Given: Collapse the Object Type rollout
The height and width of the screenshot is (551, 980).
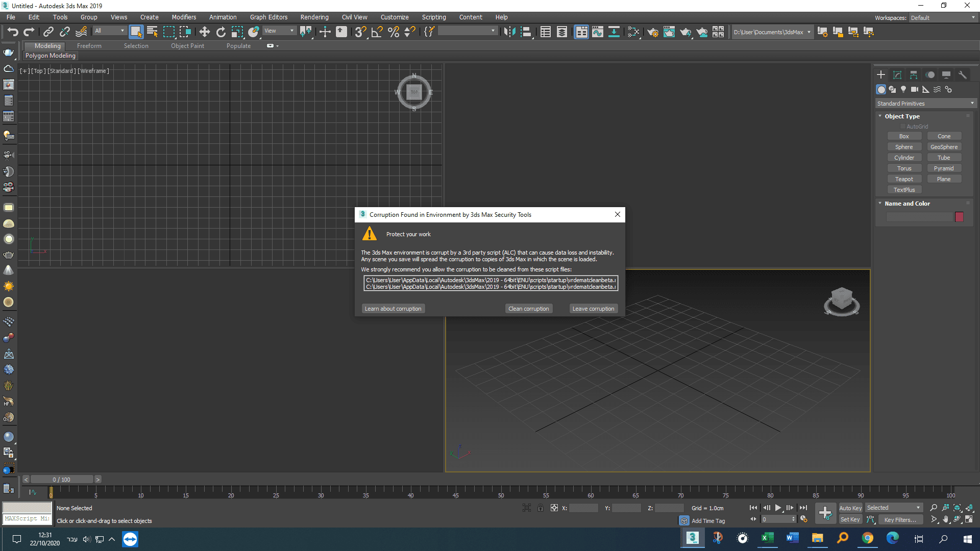Looking at the screenshot, I should [902, 116].
